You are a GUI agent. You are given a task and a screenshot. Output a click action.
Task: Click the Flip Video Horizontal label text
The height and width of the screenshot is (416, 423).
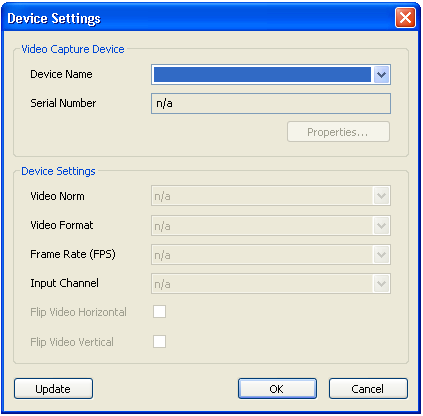(78, 312)
